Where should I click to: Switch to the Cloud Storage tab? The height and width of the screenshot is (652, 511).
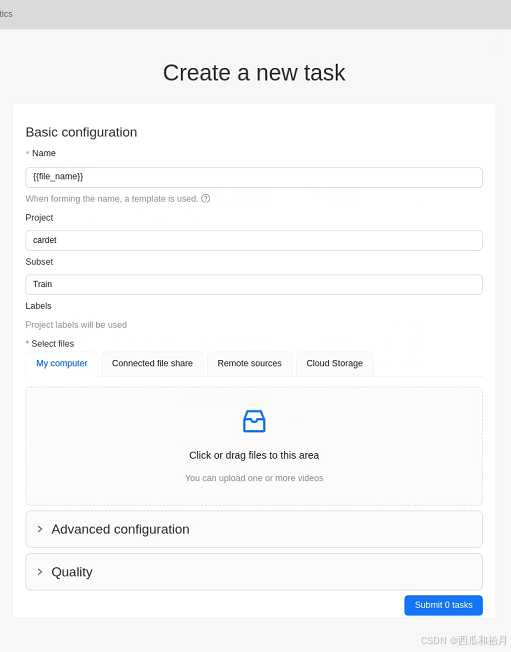click(x=335, y=363)
